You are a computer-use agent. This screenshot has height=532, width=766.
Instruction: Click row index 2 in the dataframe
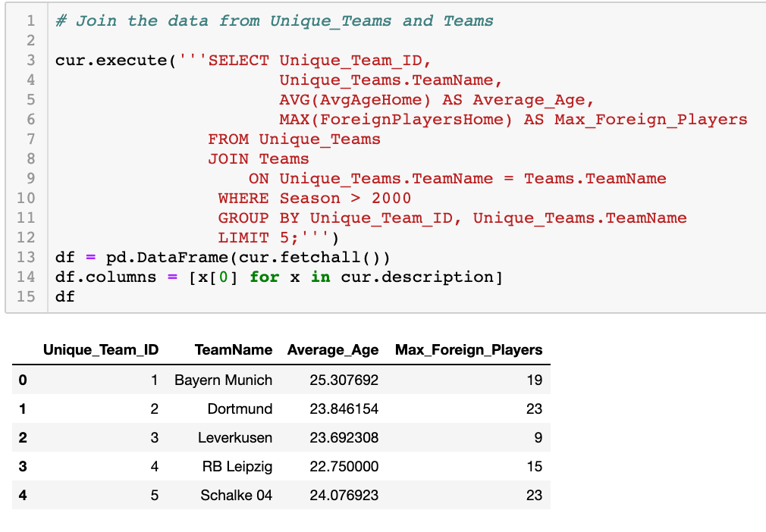tap(23, 438)
